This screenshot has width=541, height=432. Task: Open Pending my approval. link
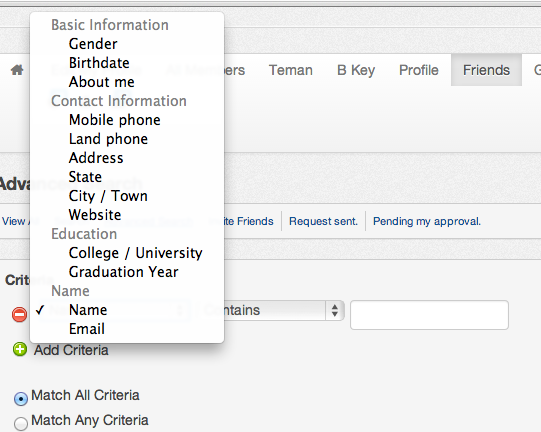[x=427, y=221]
